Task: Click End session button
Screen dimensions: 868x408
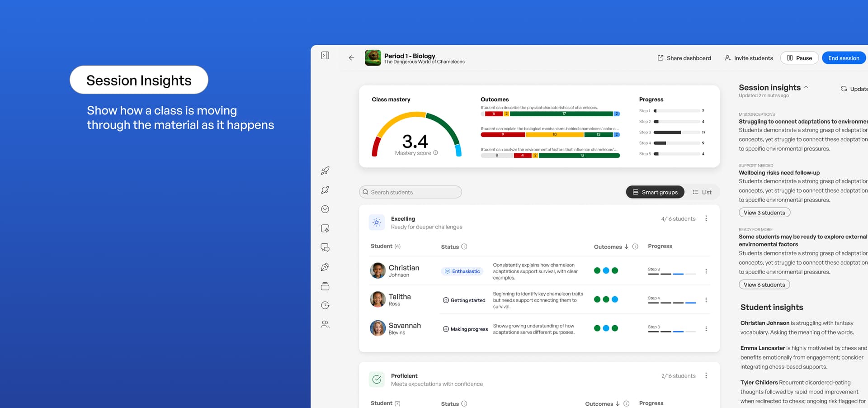Action: click(844, 58)
